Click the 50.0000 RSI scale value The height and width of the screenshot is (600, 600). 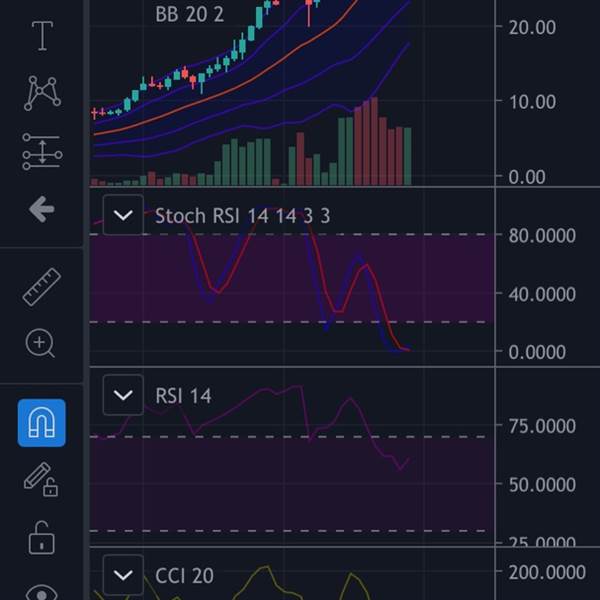[542, 485]
